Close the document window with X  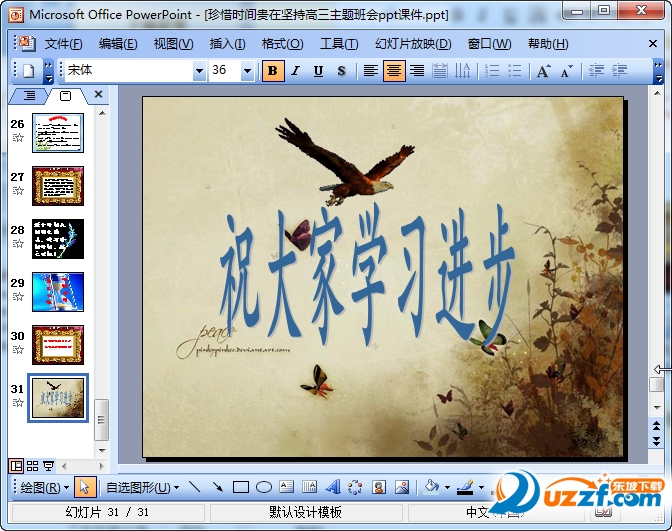653,43
